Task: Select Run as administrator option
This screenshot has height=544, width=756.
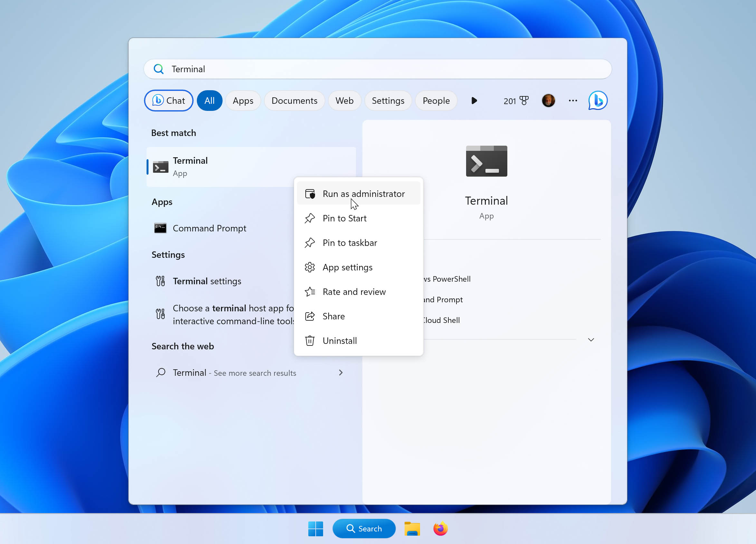Action: [364, 194]
